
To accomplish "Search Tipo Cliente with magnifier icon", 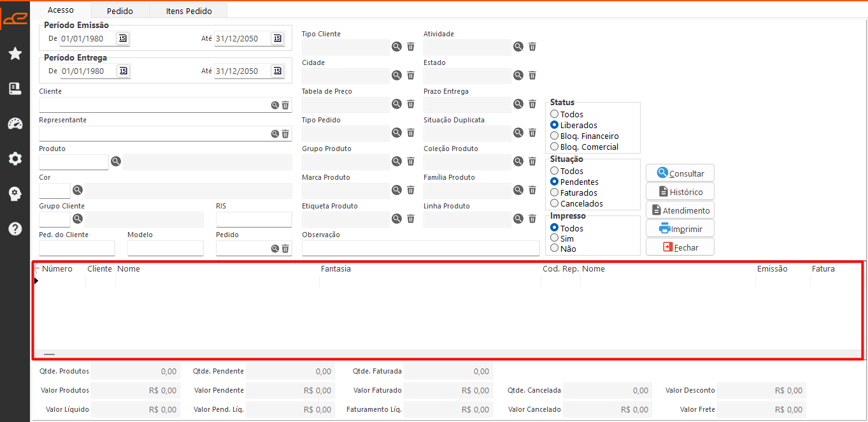I will 397,47.
